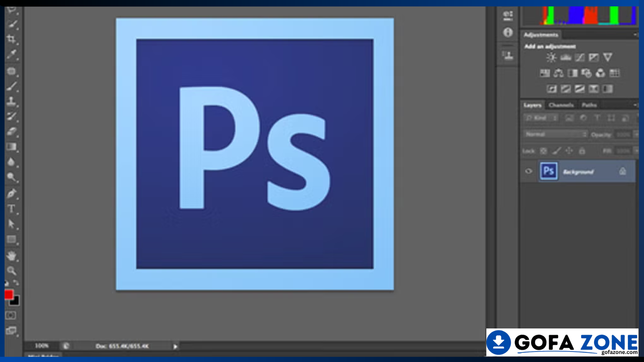Open the Adjustments panel menu

point(635,35)
